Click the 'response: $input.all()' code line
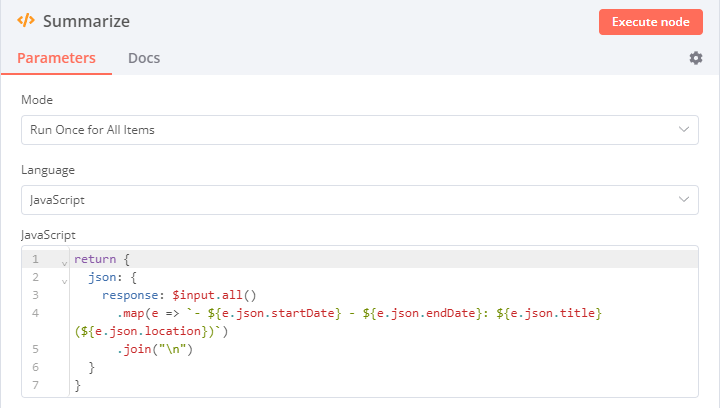Image resolution: width=720 pixels, height=408 pixels. click(179, 295)
